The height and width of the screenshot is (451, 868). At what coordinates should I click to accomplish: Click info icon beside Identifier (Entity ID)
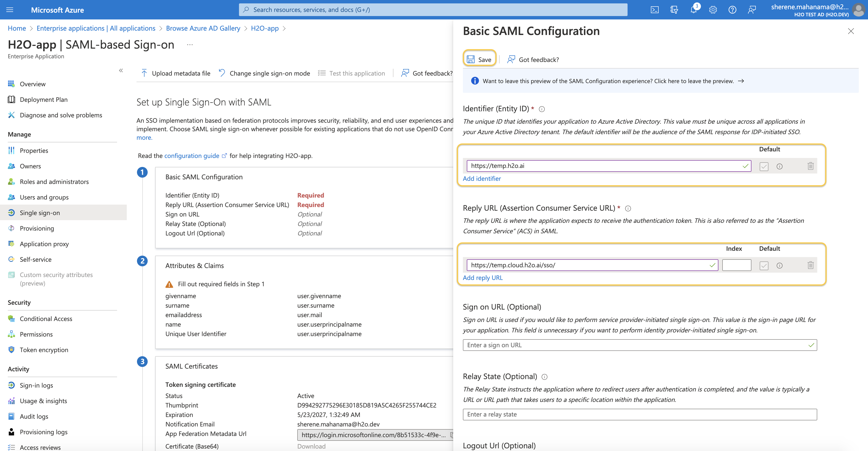coord(542,109)
